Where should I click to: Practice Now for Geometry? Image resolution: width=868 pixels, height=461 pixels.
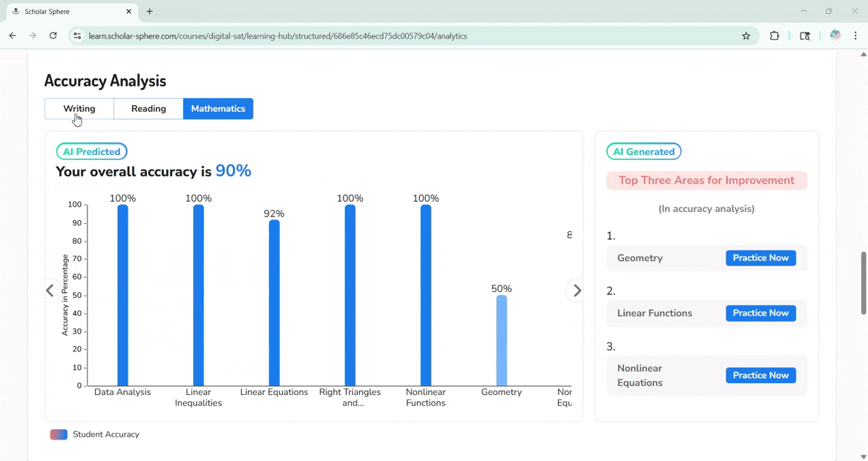[x=760, y=257]
